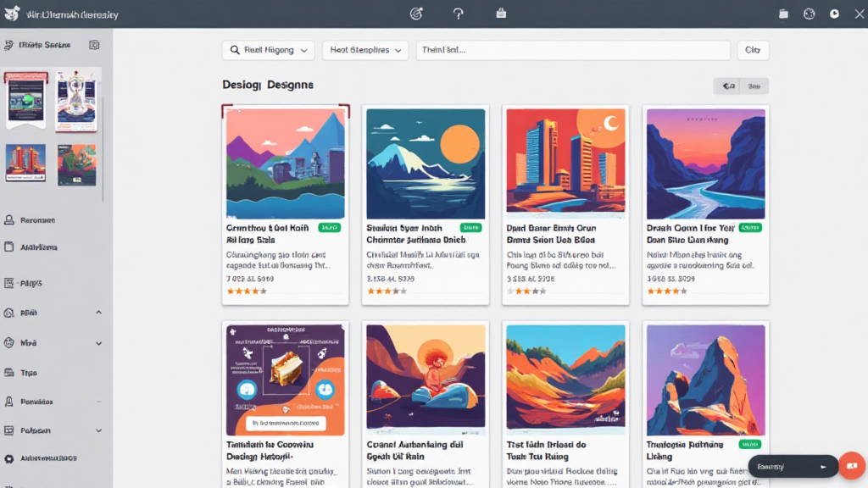Click the dark pill button beside the chat bubble
868x488 pixels.
pos(793,466)
